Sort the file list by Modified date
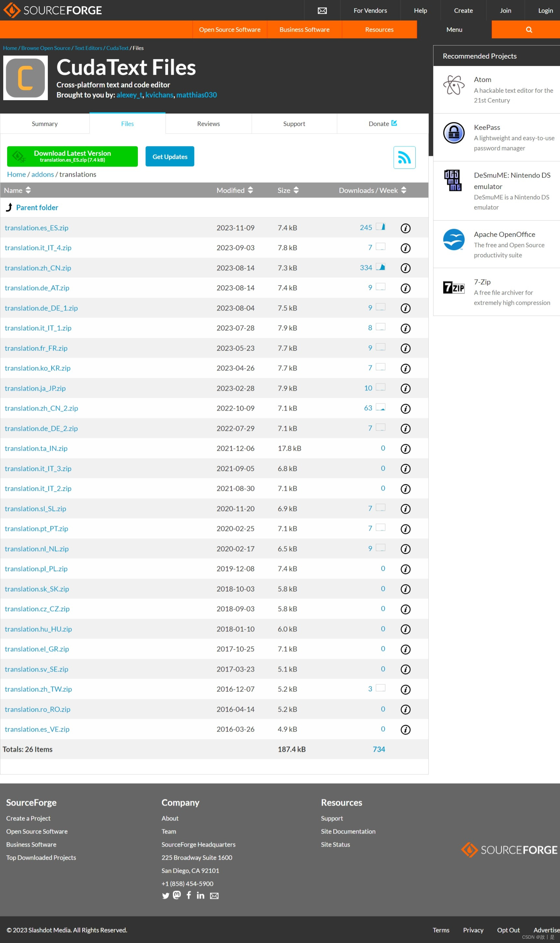Viewport: 560px width, 943px height. [x=235, y=190]
